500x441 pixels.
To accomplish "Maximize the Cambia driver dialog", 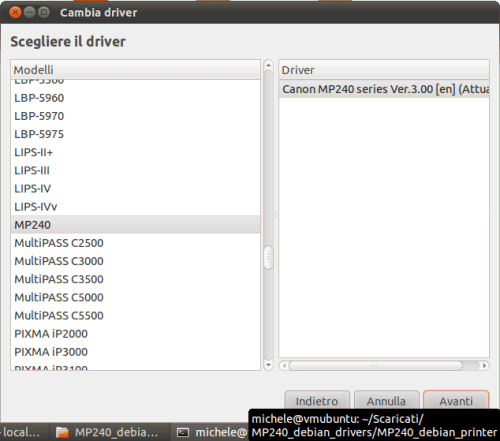I will point(44,13).
